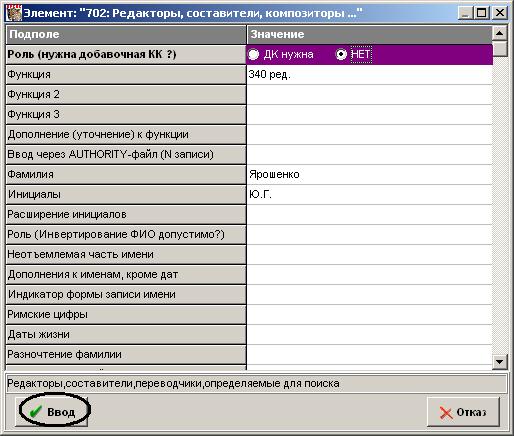This screenshot has width=514, height=436.
Task: Maximize the element dialog window
Action: pyautogui.click(x=481, y=13)
